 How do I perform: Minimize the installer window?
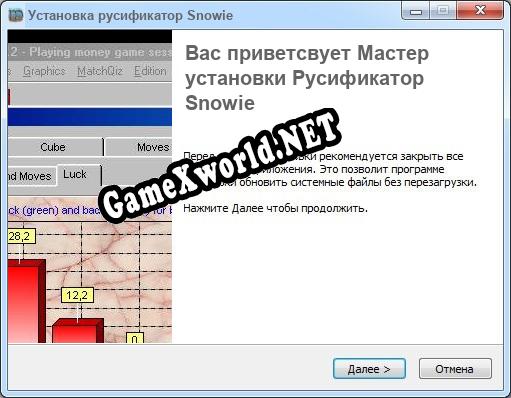click(416, 11)
